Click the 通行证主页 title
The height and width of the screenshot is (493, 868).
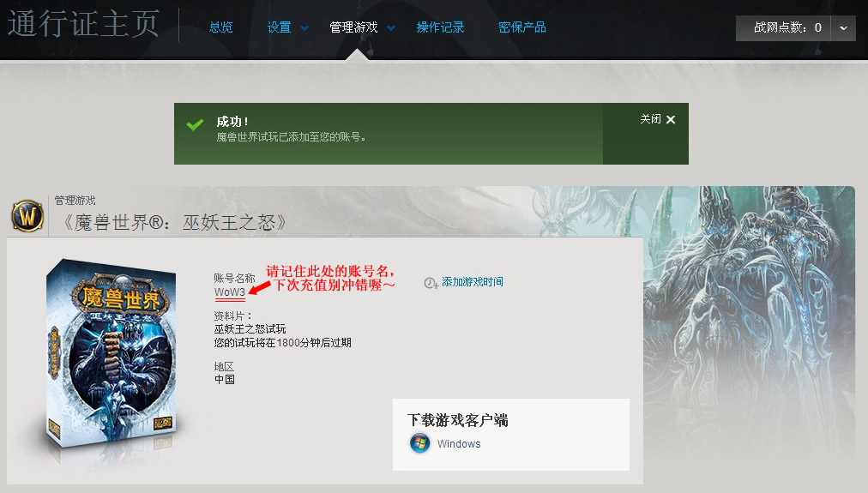pyautogui.click(x=83, y=24)
